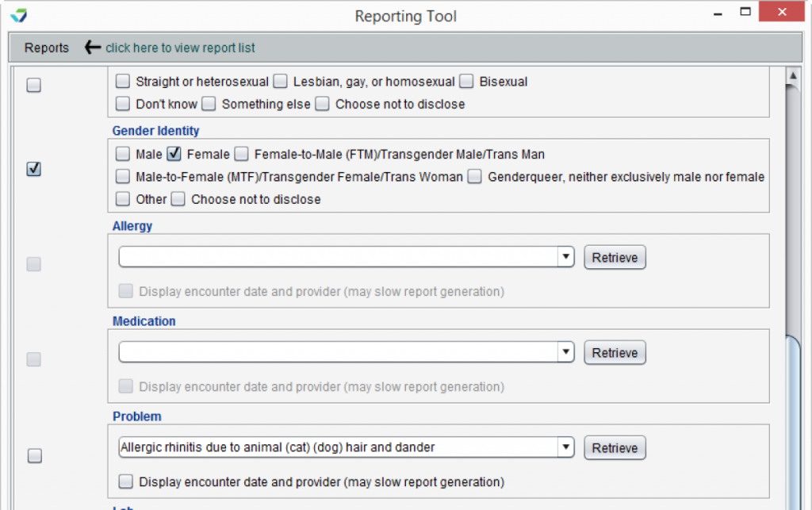Check Problem's Display encounter date and provider
The height and width of the screenshot is (510, 812).
tap(126, 481)
